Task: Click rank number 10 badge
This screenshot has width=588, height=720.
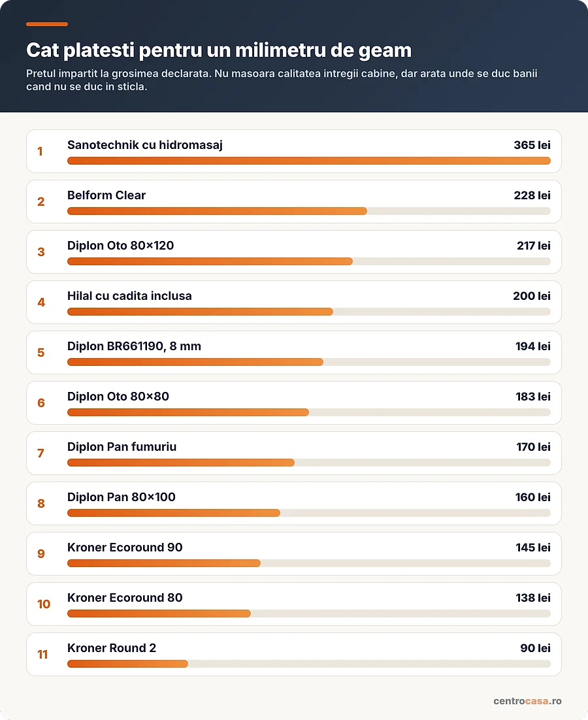Action: click(44, 604)
